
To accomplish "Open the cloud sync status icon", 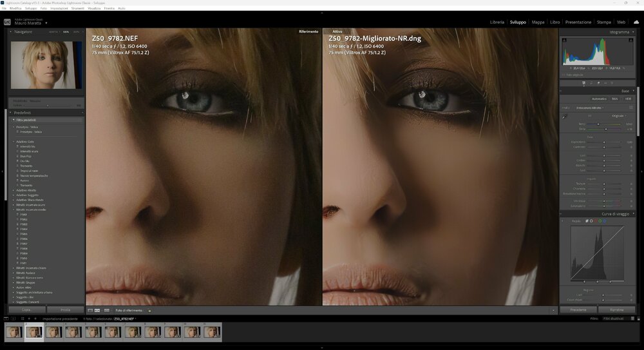I will point(636,22).
